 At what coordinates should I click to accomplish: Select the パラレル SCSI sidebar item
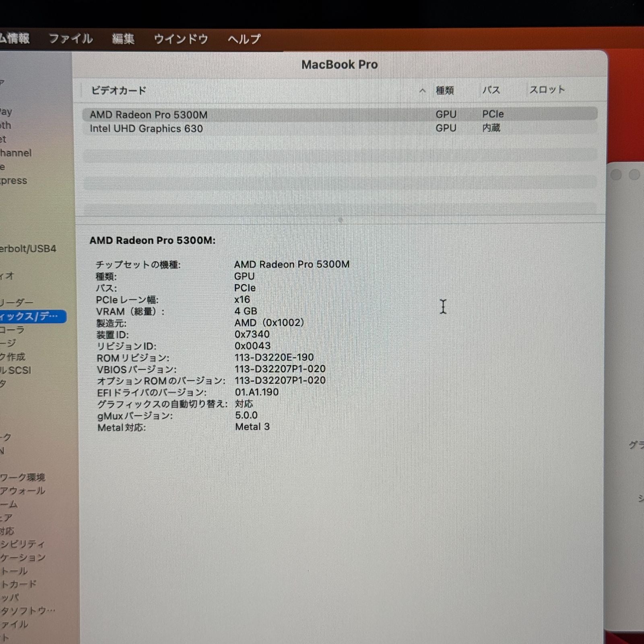tap(16, 370)
